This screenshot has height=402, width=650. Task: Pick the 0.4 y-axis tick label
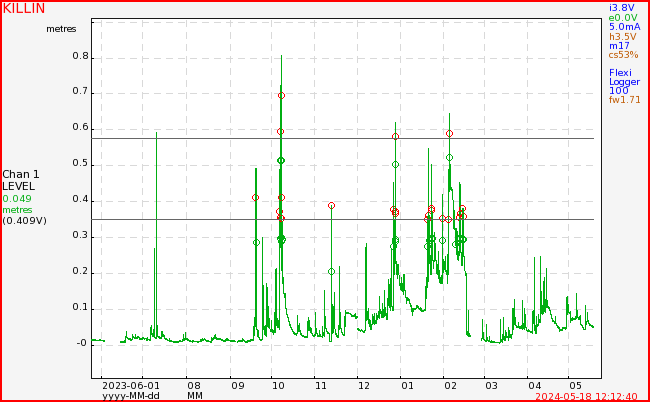[81, 199]
